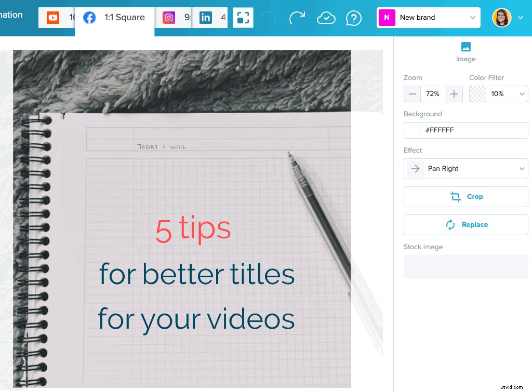Click the Redo arrow icon

tap(297, 18)
